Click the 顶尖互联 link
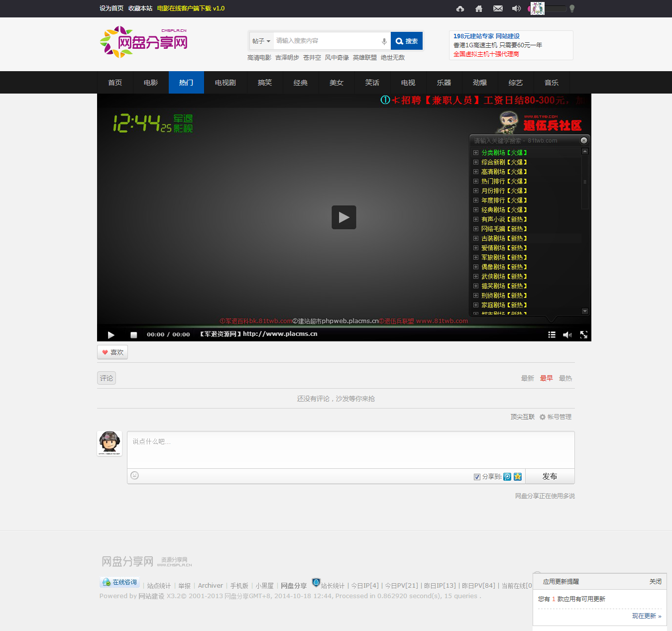672x631 pixels. (523, 417)
